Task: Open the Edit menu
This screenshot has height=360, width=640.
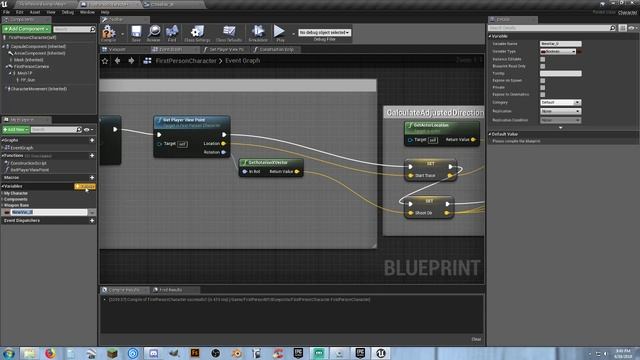Action: [x=20, y=12]
